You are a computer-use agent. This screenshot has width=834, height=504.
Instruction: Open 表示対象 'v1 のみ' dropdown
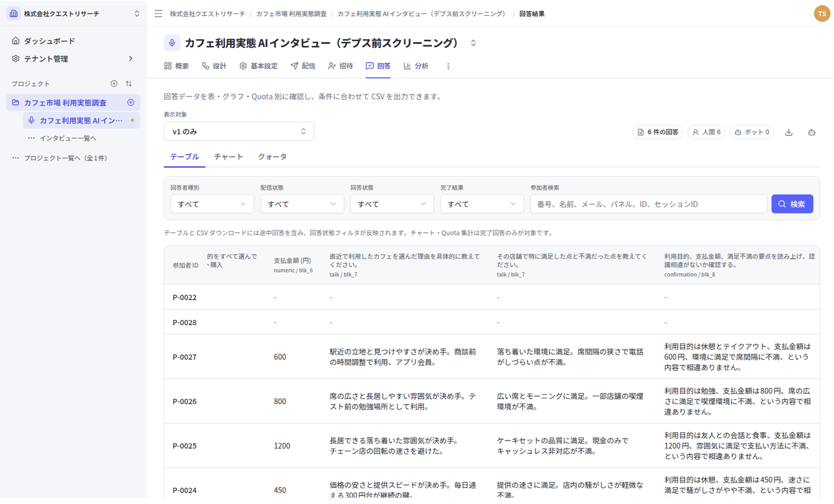click(239, 131)
